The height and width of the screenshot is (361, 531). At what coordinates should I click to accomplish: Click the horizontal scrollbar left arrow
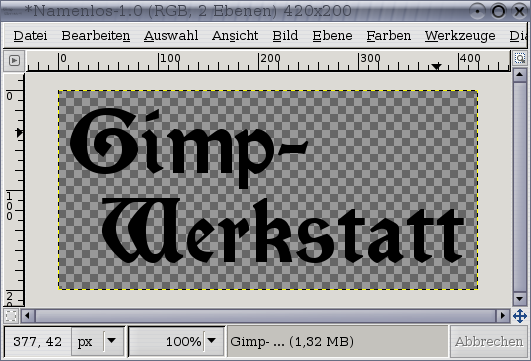(x=27, y=316)
